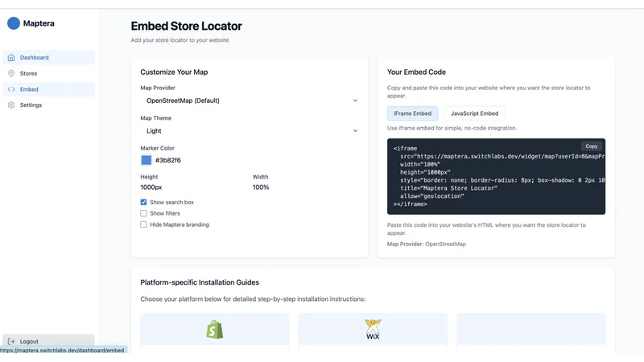Image resolution: width=644 pixels, height=362 pixels.
Task: Click the Logout arrow icon
Action: coord(11,341)
